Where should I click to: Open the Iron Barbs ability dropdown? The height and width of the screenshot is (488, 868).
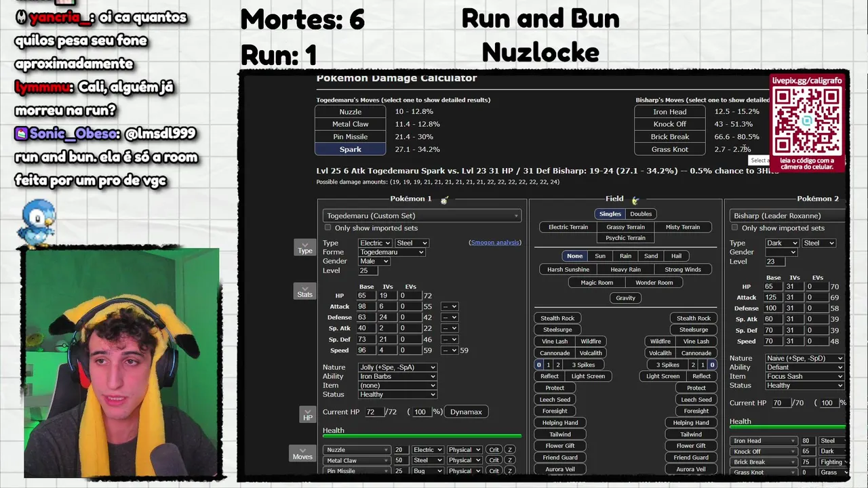coord(397,376)
